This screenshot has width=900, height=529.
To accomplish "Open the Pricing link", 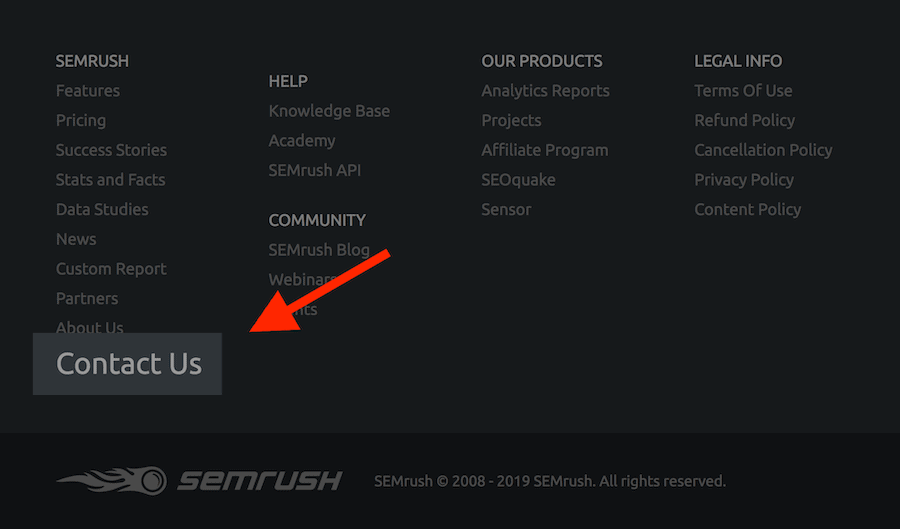I will point(81,120).
